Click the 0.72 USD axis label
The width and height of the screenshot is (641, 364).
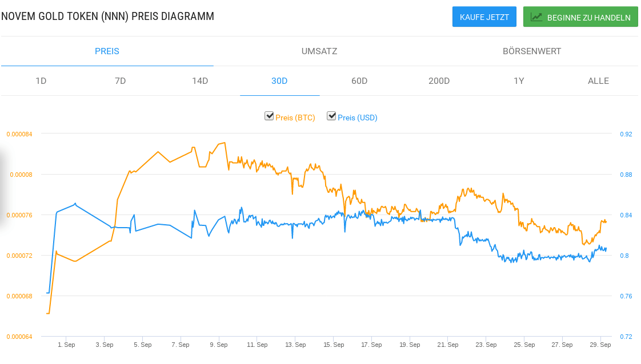click(626, 337)
